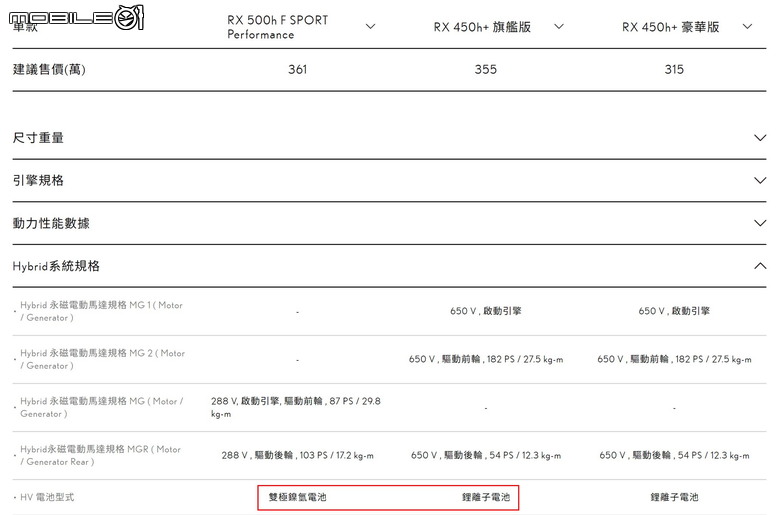The height and width of the screenshot is (515, 780).
Task: Expand the 引擎規格 section
Action: click(760, 180)
